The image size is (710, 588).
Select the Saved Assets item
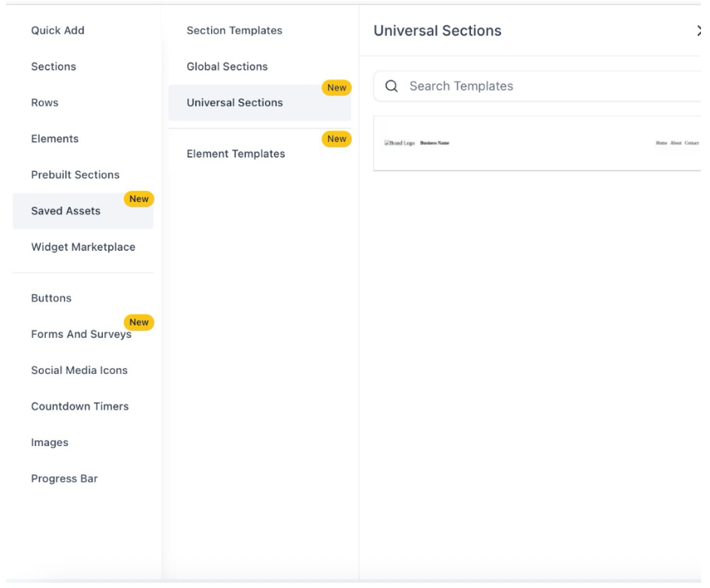65,211
